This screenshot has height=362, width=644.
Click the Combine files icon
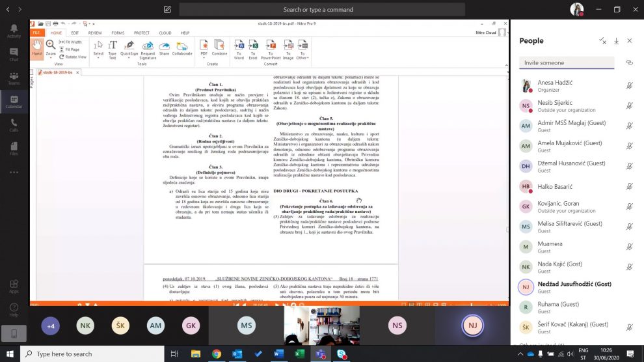tap(219, 48)
